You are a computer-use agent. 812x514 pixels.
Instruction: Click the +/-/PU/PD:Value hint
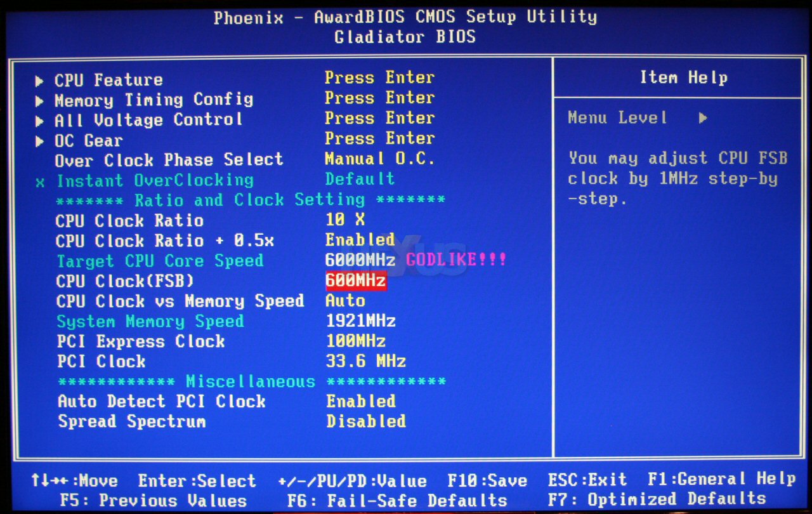click(352, 481)
